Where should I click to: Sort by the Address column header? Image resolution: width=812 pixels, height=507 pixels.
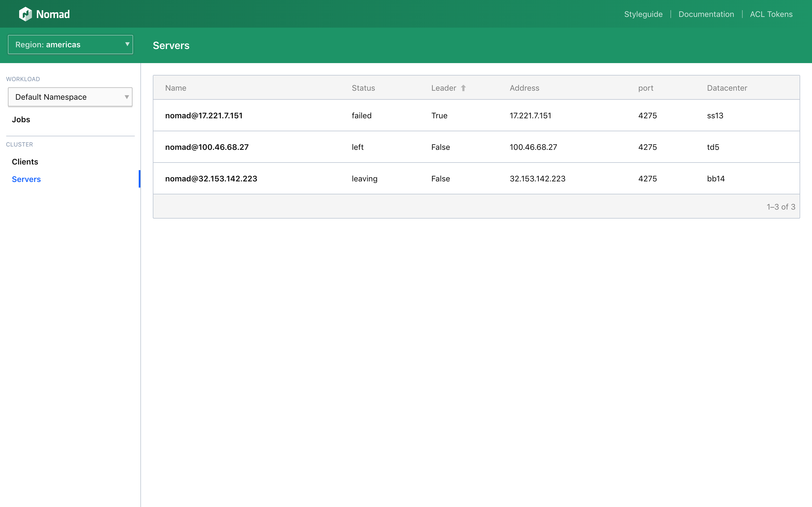(x=524, y=88)
